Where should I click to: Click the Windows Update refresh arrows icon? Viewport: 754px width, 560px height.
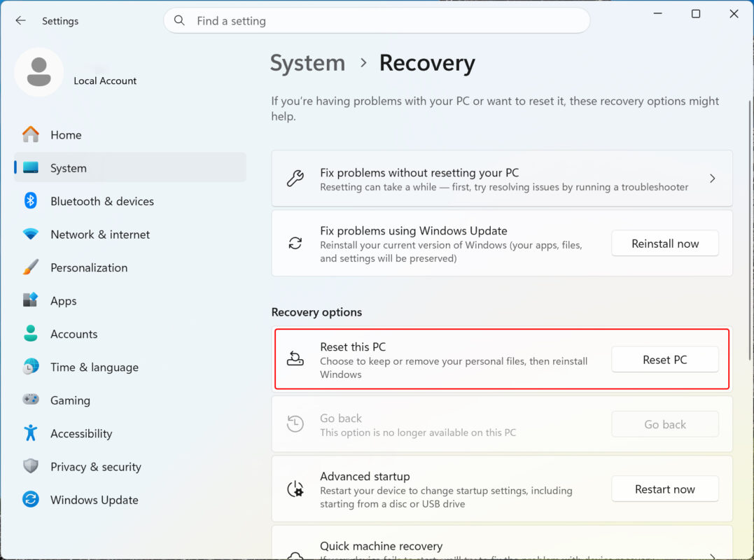point(295,243)
